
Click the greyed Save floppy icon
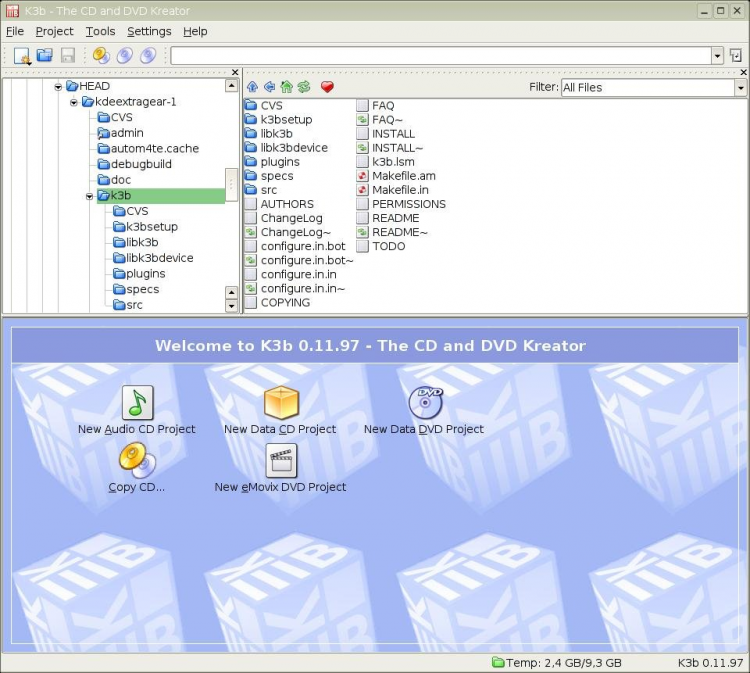[x=67, y=55]
